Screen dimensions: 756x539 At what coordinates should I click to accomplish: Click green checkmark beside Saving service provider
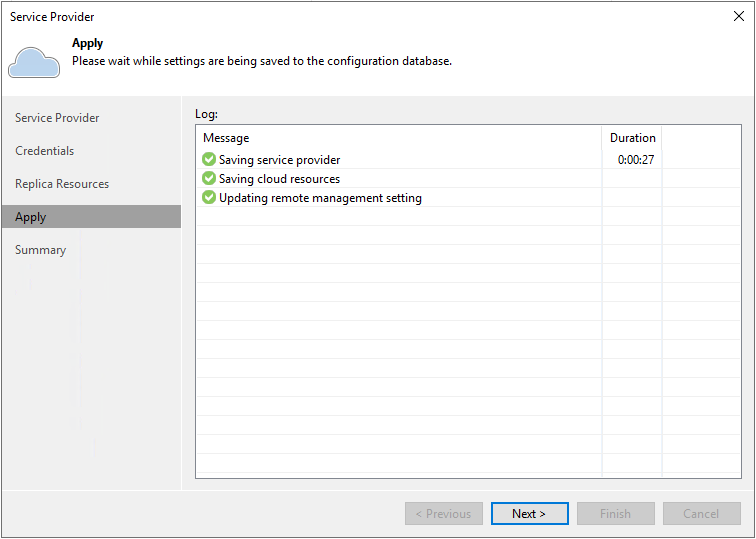point(209,160)
